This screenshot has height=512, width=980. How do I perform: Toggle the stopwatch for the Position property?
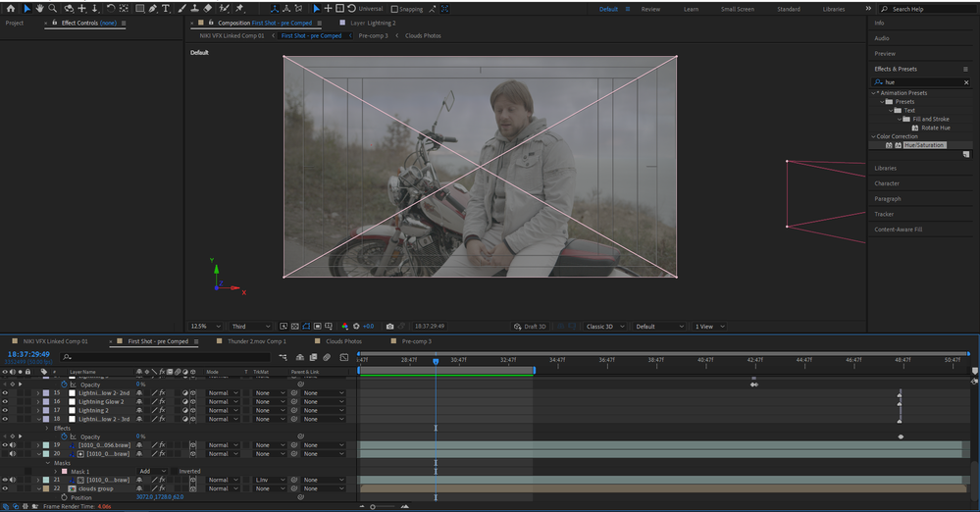point(64,497)
